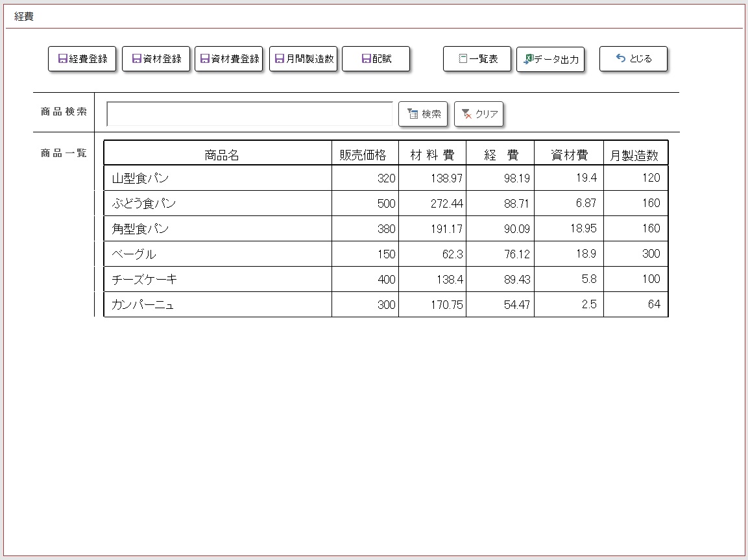748x560 pixels.
Task: Click material cost cell 62.3
Action: pos(433,254)
